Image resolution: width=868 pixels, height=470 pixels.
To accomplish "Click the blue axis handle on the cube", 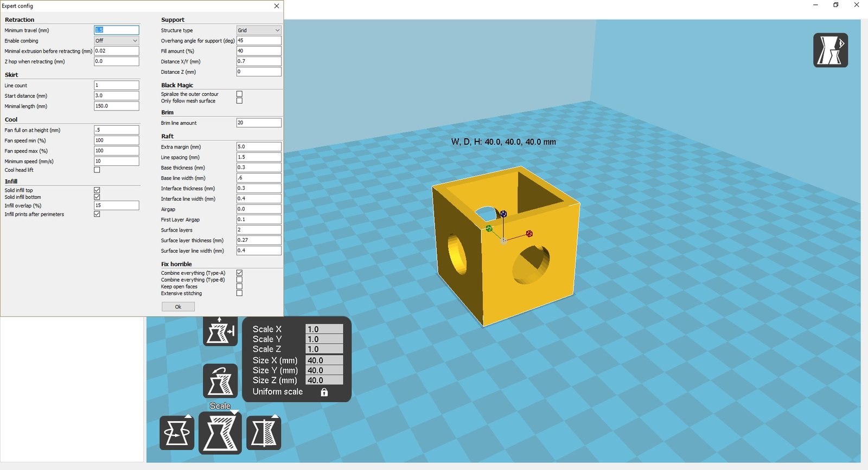I will tap(503, 214).
